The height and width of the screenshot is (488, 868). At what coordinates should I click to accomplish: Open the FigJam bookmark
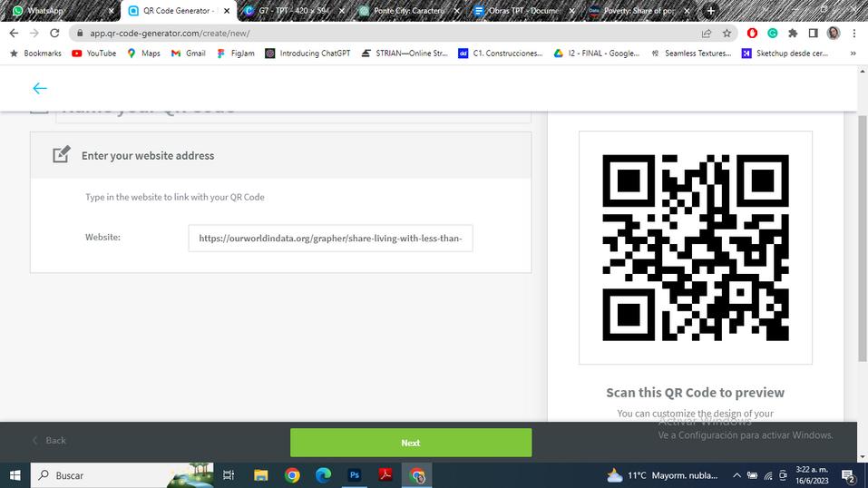(x=236, y=54)
